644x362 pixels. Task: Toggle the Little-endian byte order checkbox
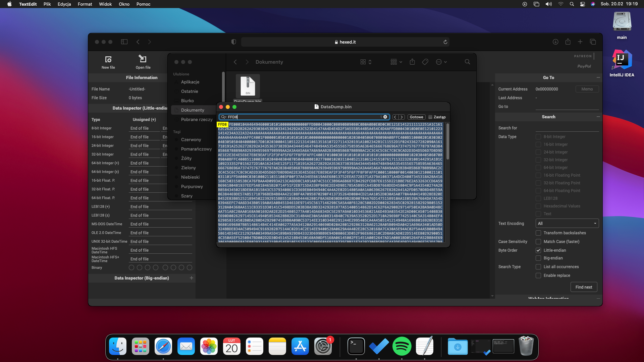click(538, 250)
